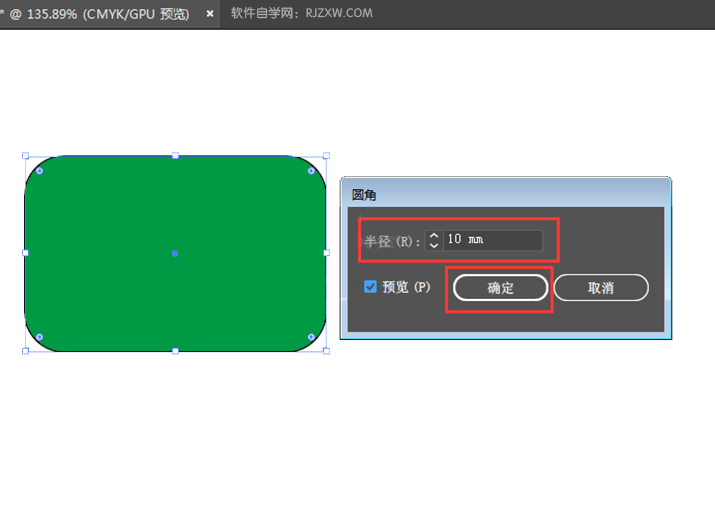The width and height of the screenshot is (715, 512).
Task: Click the bottom-right bounding box corner handle
Action: point(326,351)
